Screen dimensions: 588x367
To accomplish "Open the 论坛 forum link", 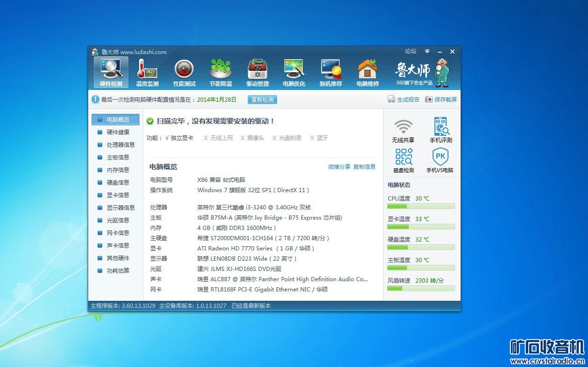I will point(411,51).
